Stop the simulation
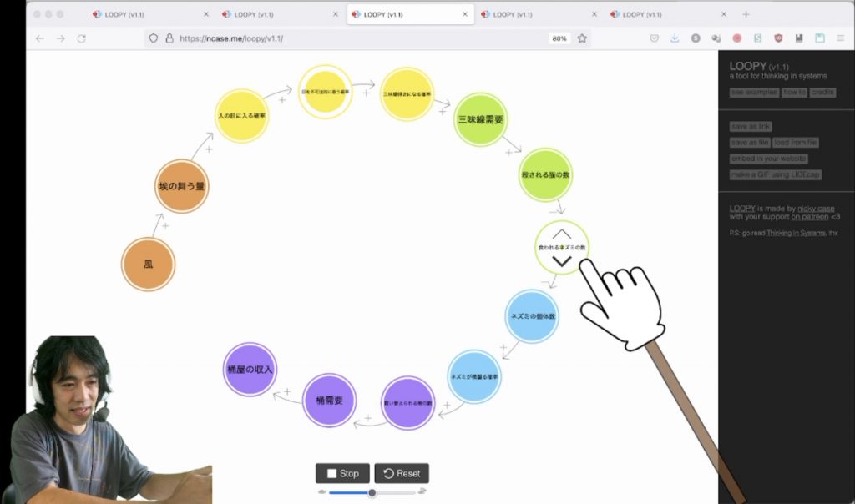855x504 pixels. pos(342,473)
